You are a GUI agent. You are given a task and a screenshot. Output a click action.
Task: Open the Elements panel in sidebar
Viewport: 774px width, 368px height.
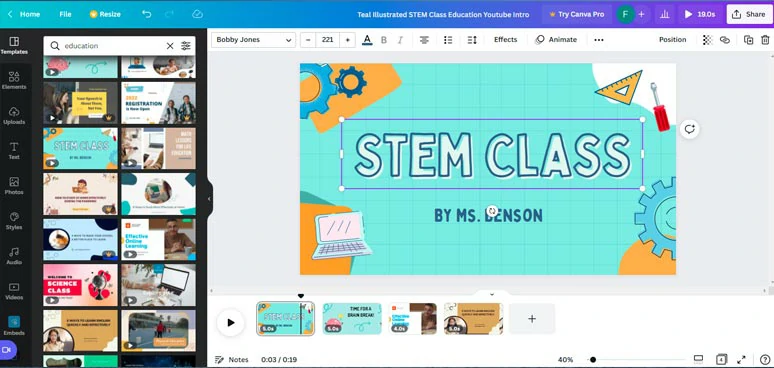coord(14,80)
